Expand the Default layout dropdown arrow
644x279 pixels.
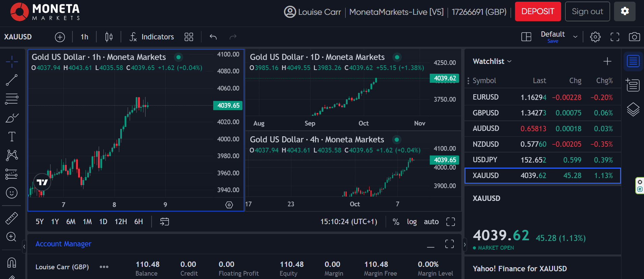point(575,37)
